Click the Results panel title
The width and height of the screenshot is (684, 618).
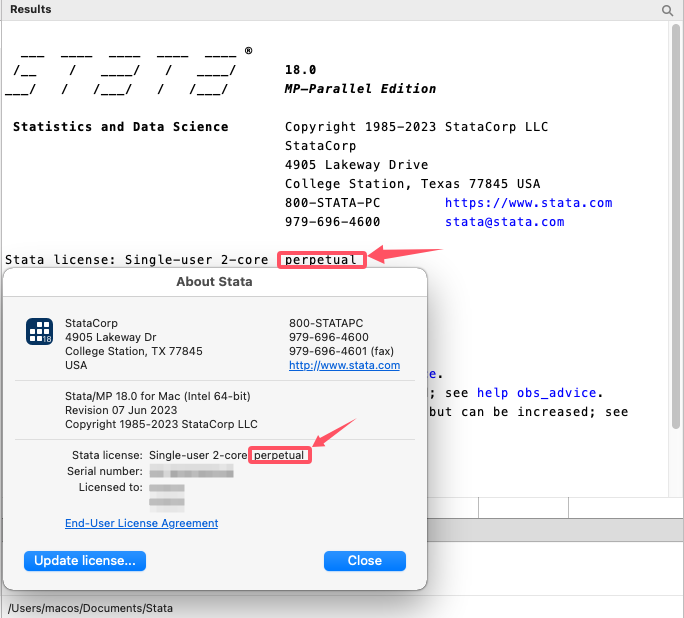(x=31, y=9)
